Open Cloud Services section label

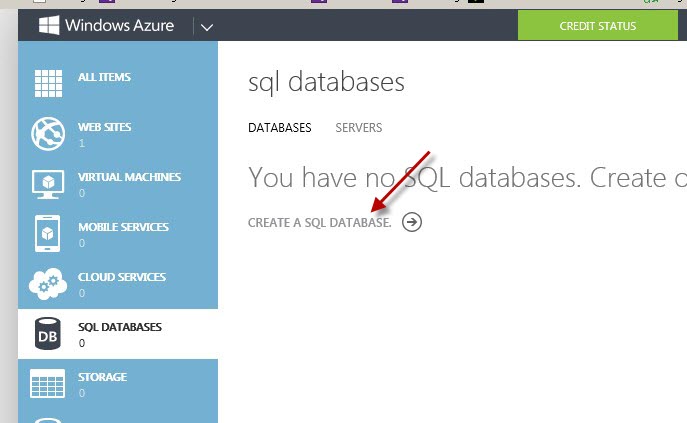coord(122,277)
